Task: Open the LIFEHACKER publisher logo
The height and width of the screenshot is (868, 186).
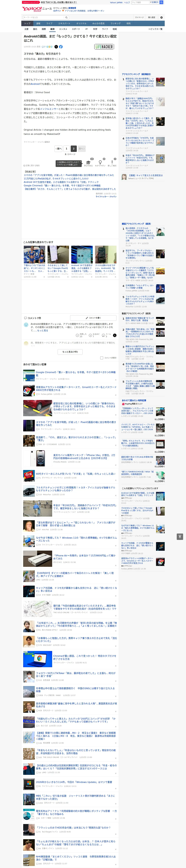Action: click(x=104, y=47)
